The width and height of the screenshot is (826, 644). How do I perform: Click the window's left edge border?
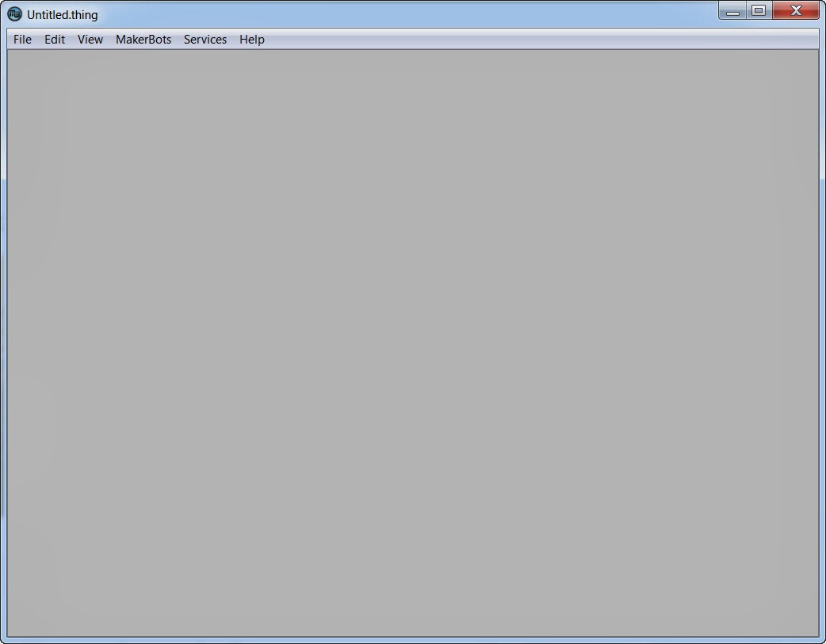[3, 341]
